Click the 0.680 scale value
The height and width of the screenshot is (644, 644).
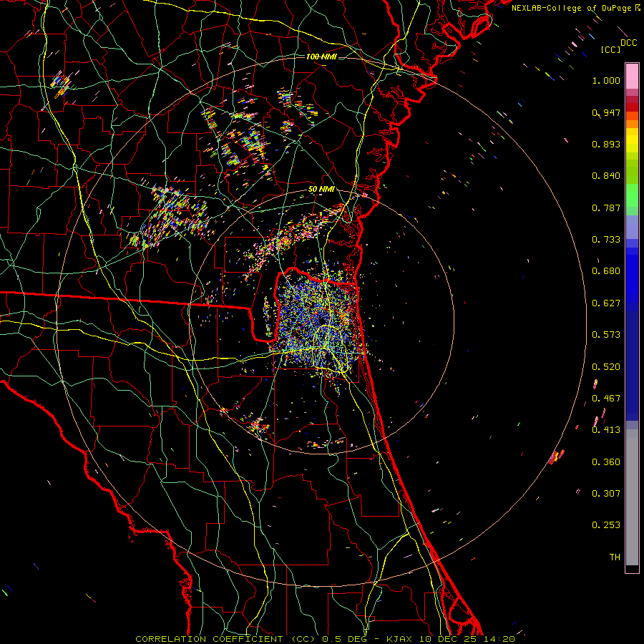click(606, 271)
